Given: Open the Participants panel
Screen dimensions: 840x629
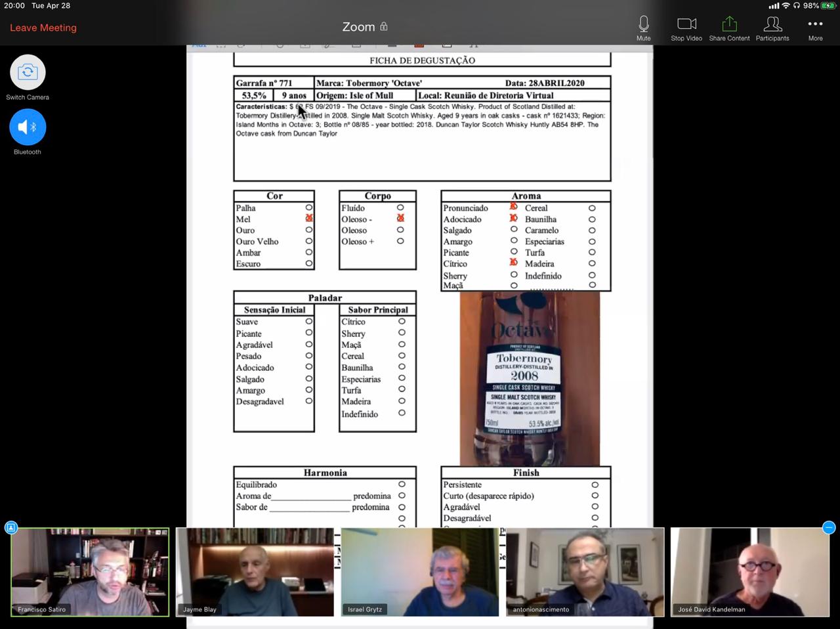Looking at the screenshot, I should click(x=772, y=28).
